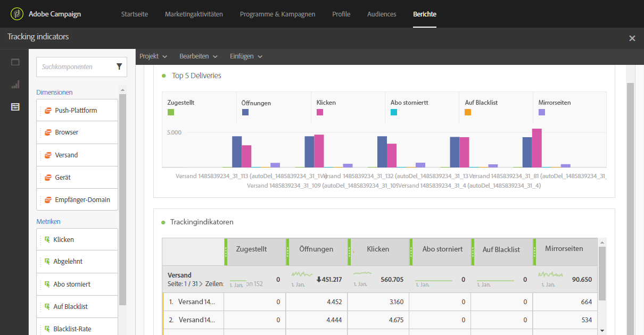
Task: Click the Zugestellt green legend swatch
Action: coord(171,112)
